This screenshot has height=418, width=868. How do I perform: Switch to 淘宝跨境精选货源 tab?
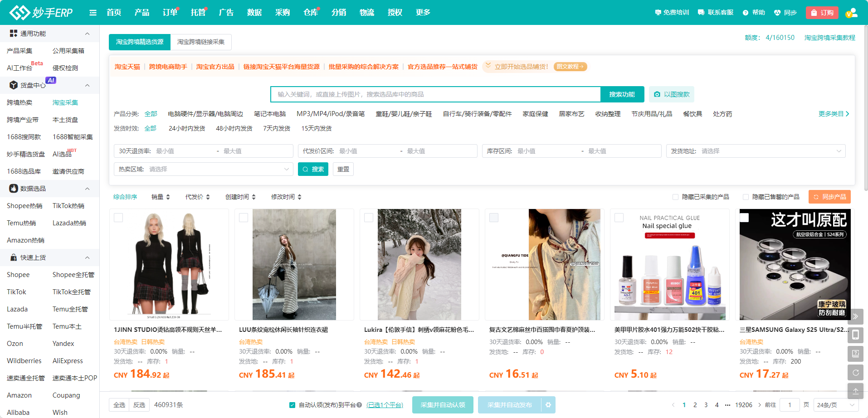click(140, 42)
